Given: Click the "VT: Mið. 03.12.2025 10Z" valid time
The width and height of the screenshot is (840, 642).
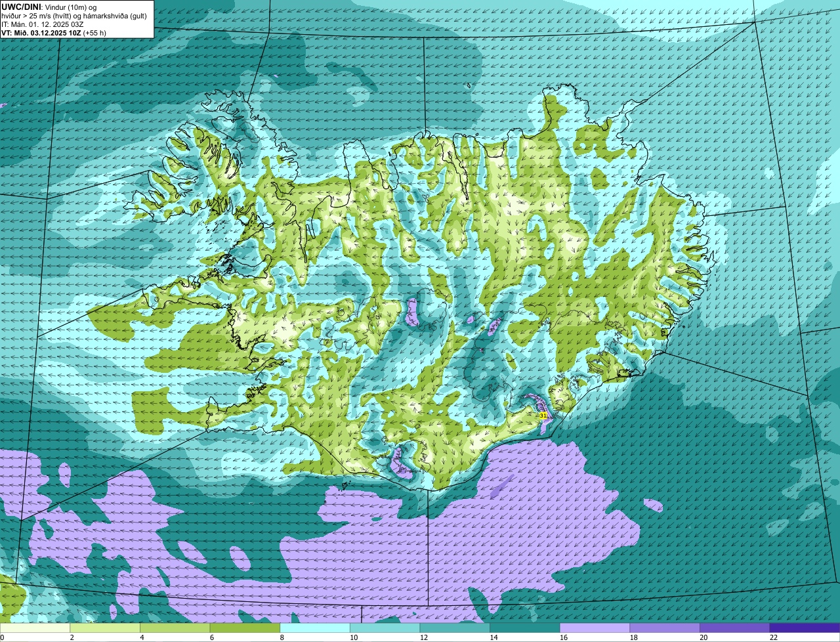Looking at the screenshot, I should 41,32.
